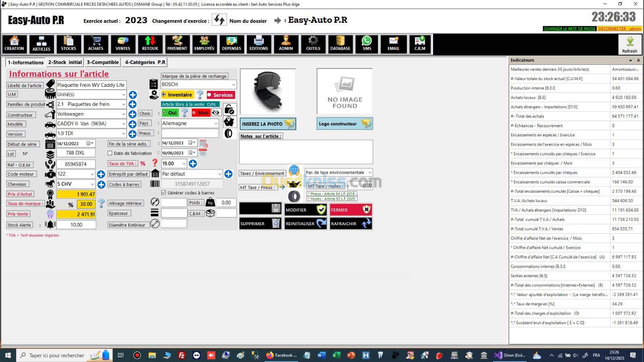Click the RETOUR returns icon

150,44
